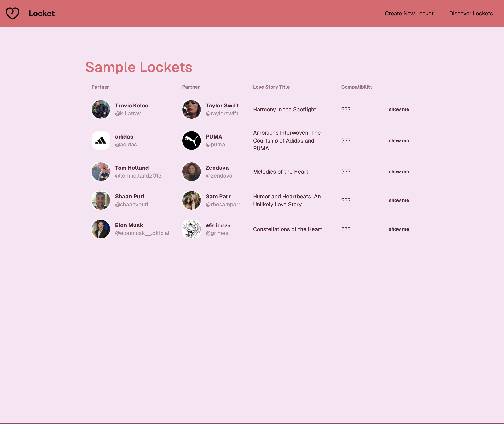This screenshot has width=504, height=424.
Task: Click Elon Musk's profile picture
Action: 101,229
